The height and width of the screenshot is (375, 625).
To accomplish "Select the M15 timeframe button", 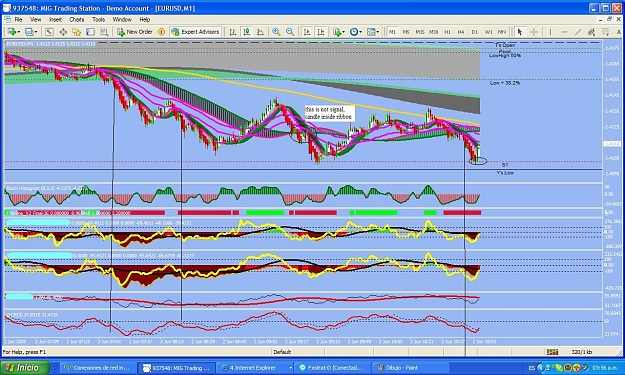I will 419,32.
